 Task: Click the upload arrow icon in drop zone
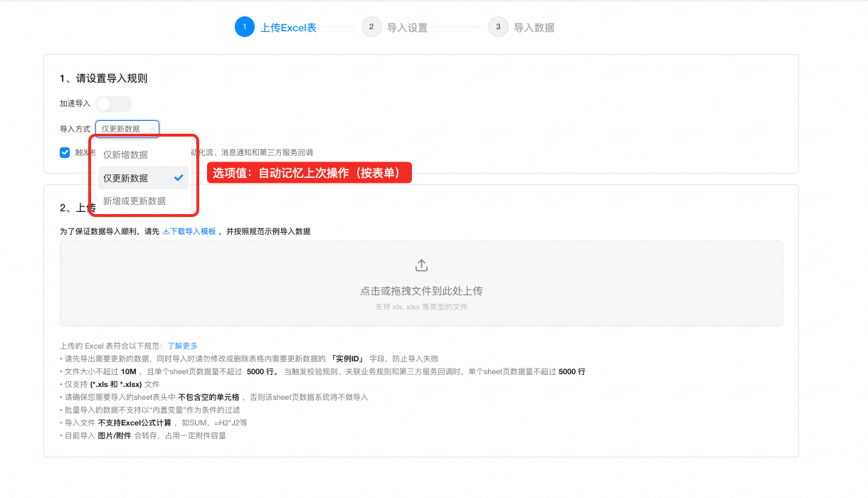pyautogui.click(x=421, y=265)
